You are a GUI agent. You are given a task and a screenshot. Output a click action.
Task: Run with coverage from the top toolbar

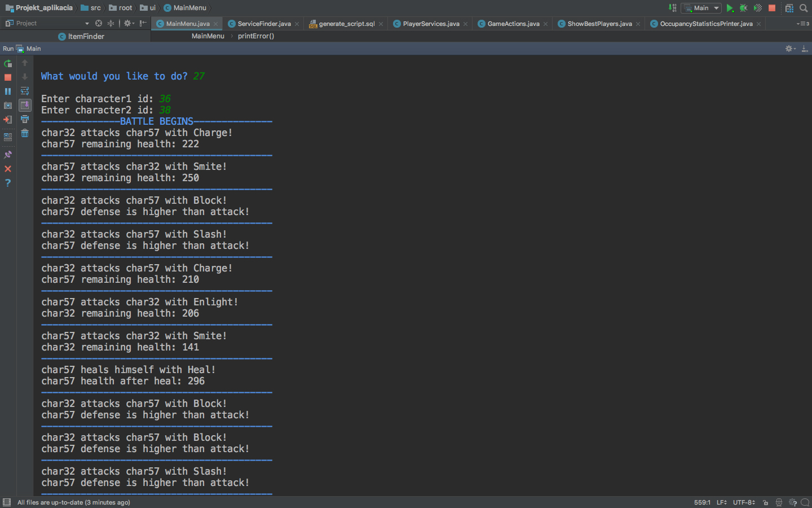758,8
